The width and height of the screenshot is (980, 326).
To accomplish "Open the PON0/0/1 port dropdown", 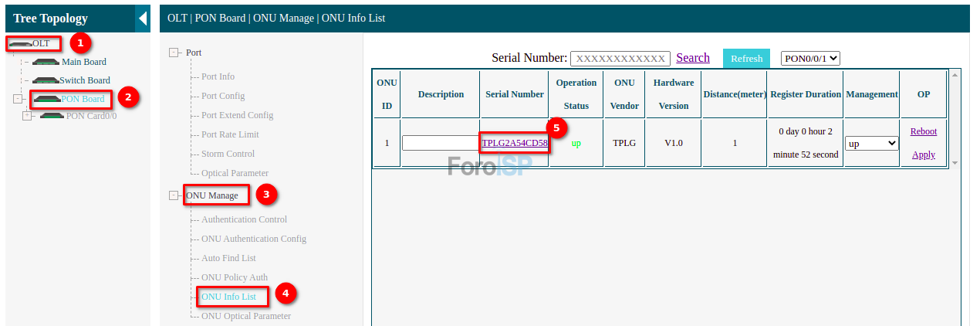I will tap(810, 58).
